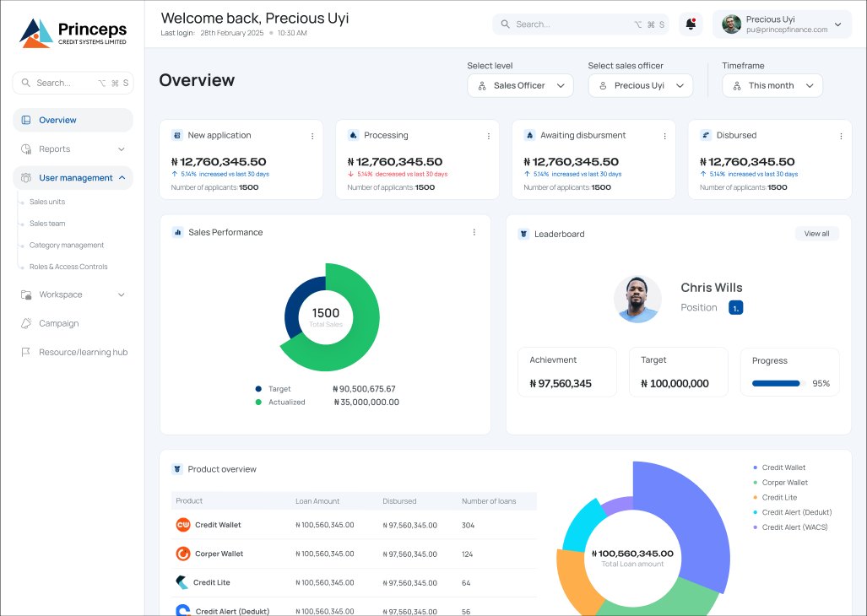Click the Loan Amount column header

pos(317,501)
